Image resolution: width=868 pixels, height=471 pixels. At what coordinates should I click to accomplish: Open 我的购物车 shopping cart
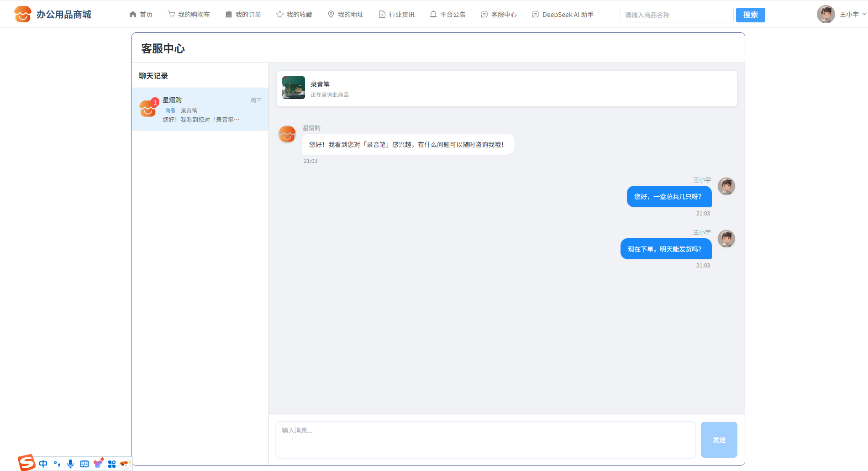pos(189,15)
